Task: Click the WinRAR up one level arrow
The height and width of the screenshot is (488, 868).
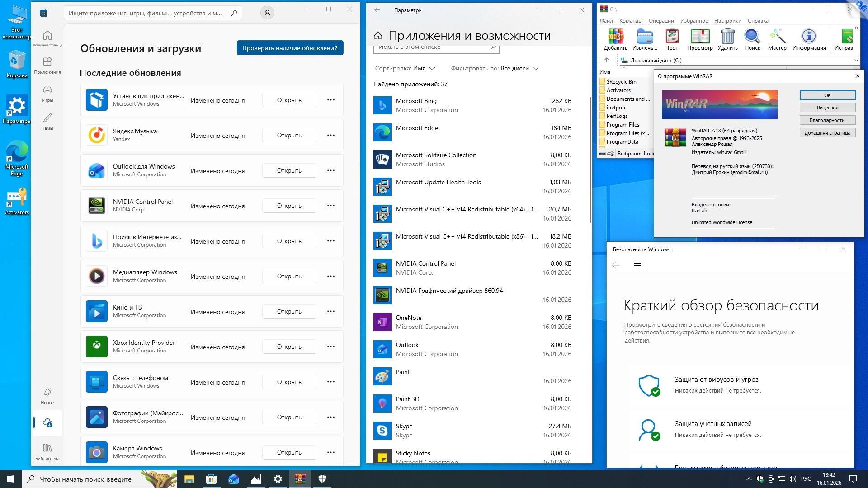Action: 607,60
